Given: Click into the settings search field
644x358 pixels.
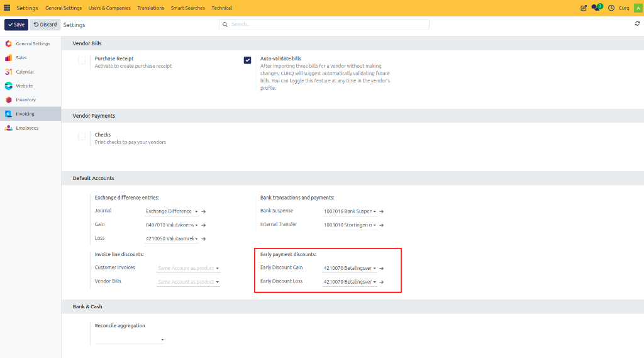Looking at the screenshot, I should pos(324,25).
